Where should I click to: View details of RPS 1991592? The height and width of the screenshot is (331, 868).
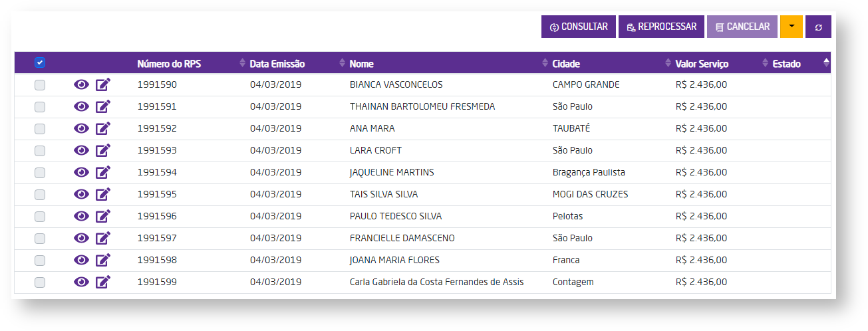pos(81,128)
